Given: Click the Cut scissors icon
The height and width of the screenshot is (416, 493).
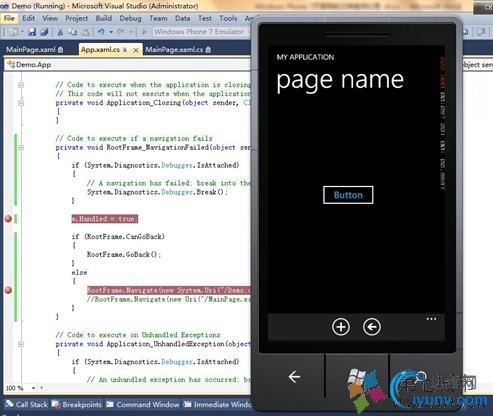Looking at the screenshot, I should (60, 32).
